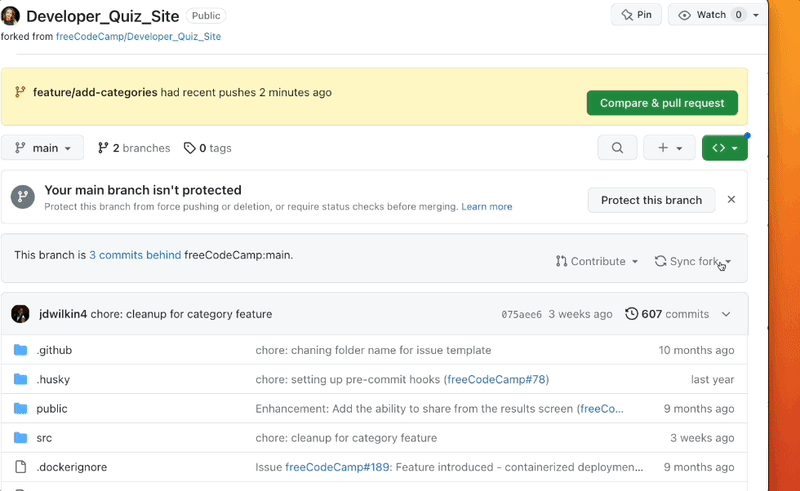Click the round branch icon beside protection notice
This screenshot has height=491, width=800.
23,197
